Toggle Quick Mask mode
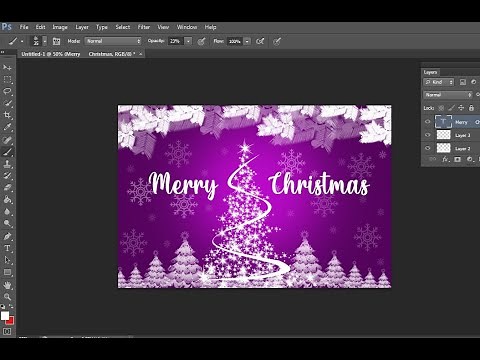This screenshot has width=480, height=360. tap(7, 331)
